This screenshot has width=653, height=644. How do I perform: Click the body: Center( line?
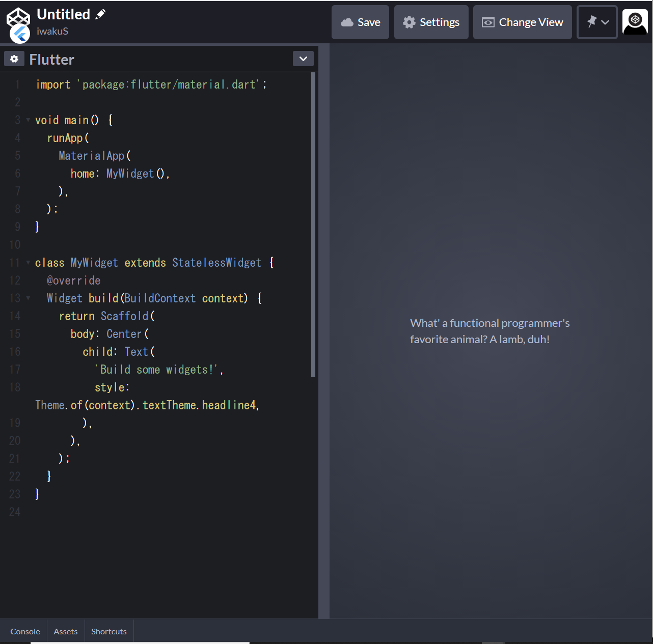[x=110, y=334]
